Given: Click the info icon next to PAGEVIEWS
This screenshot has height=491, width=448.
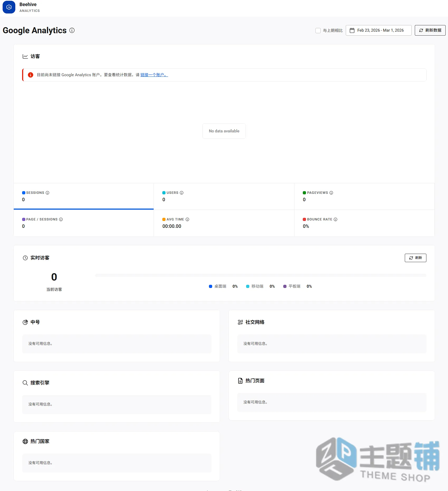Looking at the screenshot, I should pos(331,193).
